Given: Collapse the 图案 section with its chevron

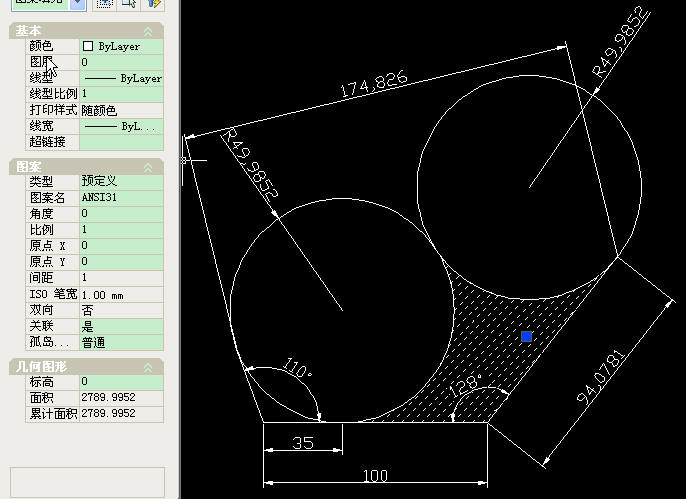Looking at the screenshot, I should (x=148, y=167).
